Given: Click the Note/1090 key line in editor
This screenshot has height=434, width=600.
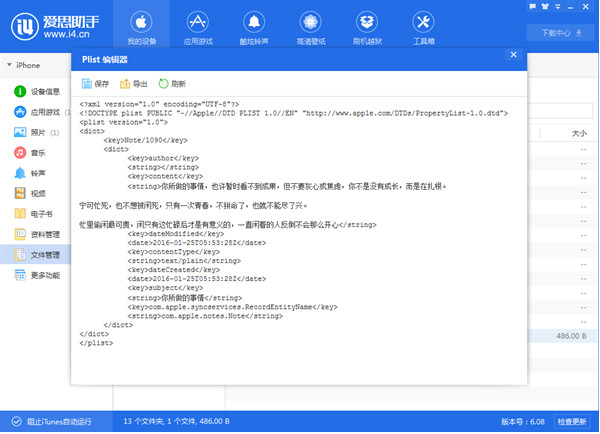Looking at the screenshot, I should 145,140.
